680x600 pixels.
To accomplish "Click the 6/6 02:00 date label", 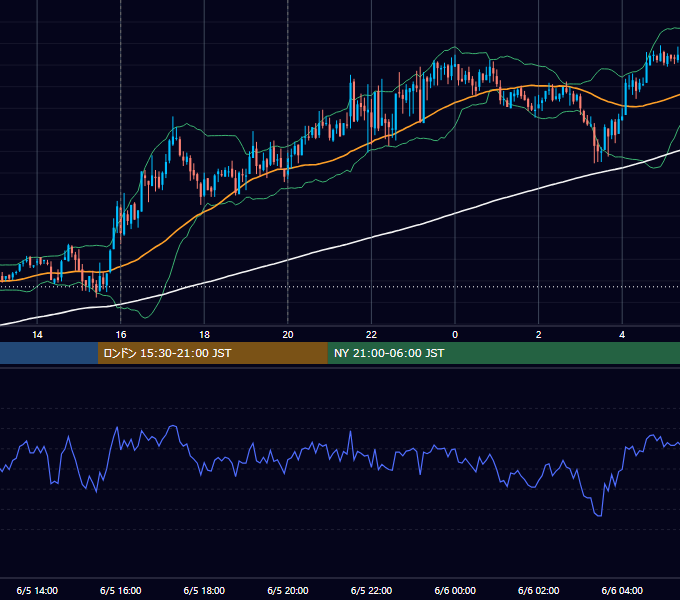I will pyautogui.click(x=539, y=590).
